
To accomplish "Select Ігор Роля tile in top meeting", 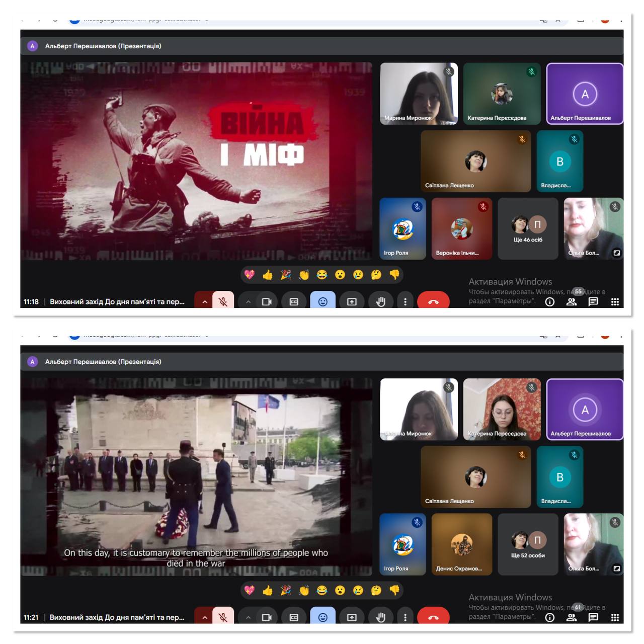I will 403,228.
